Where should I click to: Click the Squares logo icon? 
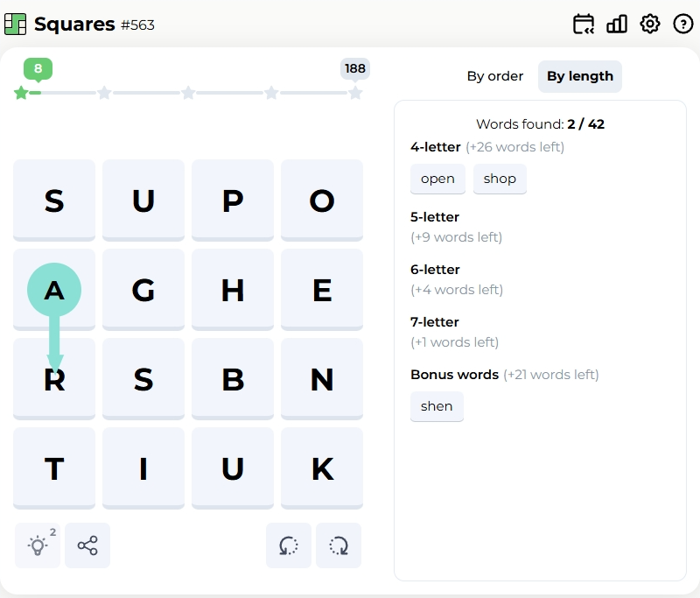tap(15, 25)
